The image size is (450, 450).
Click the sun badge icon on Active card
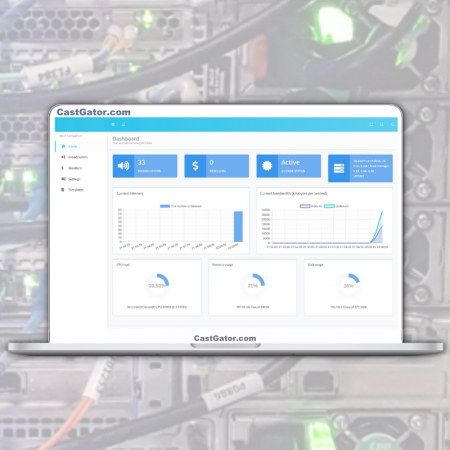[267, 166]
